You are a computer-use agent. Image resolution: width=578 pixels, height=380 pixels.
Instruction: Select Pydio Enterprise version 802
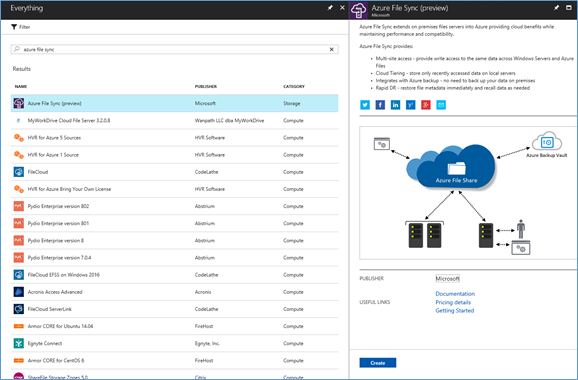(58, 206)
